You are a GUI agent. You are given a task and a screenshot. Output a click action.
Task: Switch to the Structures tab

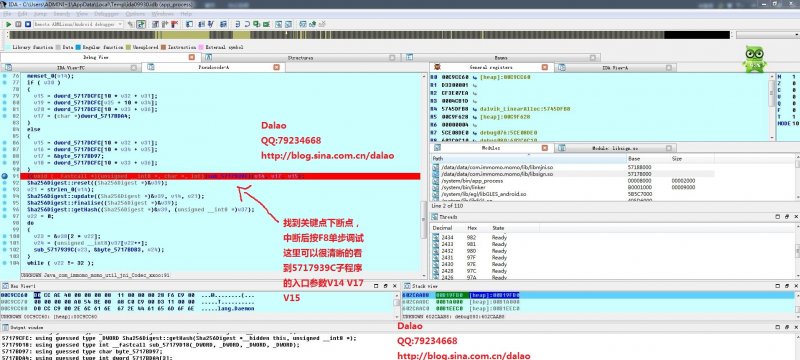click(x=300, y=58)
